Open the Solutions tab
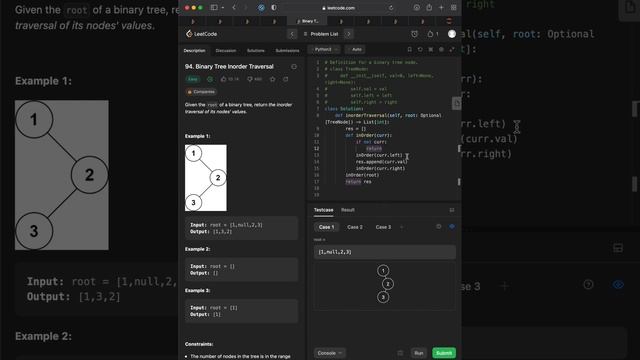Image resolution: width=640 pixels, height=360 pixels. [x=256, y=51]
